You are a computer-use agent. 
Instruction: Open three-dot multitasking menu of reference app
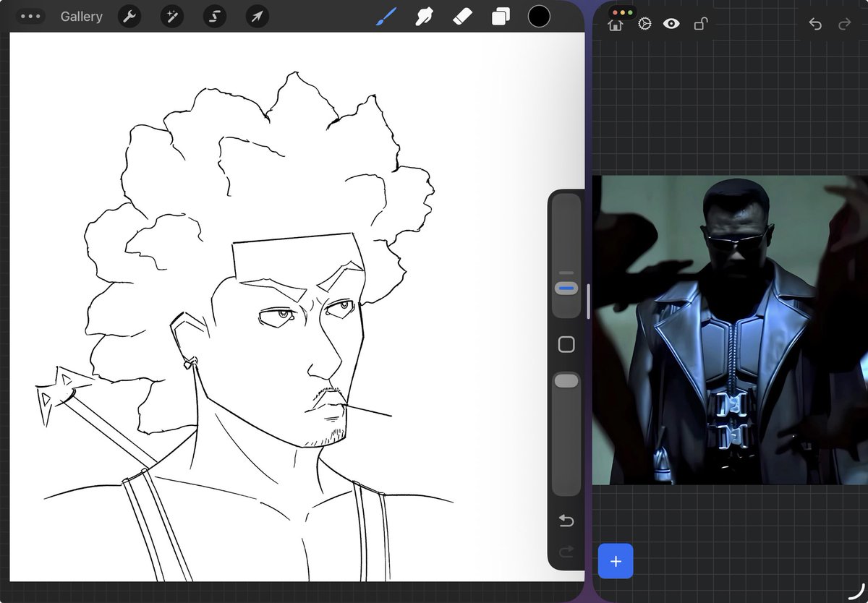coord(621,12)
